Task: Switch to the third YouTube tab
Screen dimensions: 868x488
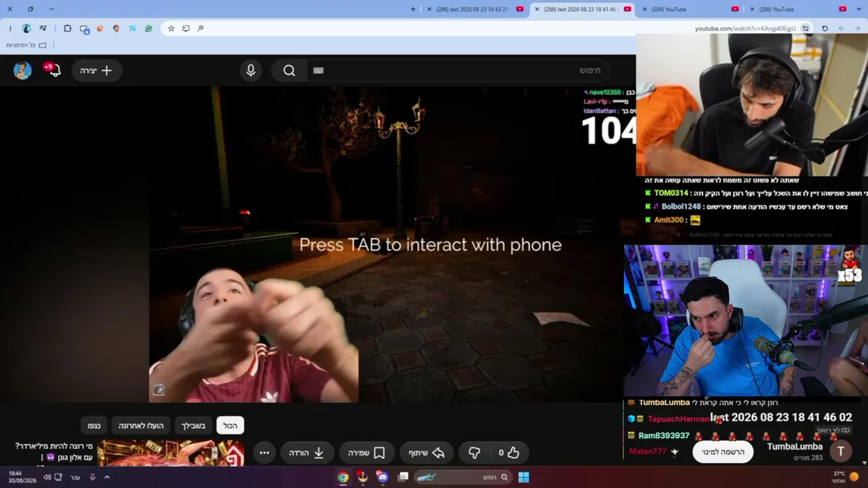Action: tap(689, 9)
